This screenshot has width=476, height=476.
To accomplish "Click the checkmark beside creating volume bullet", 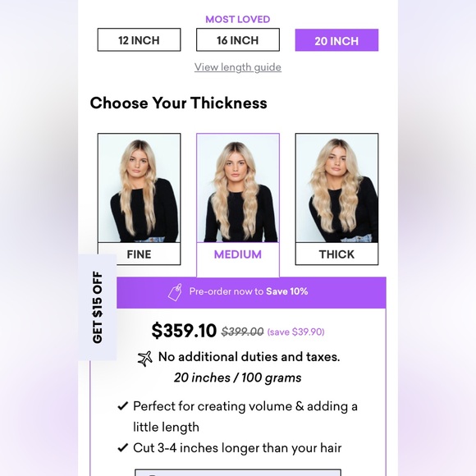I will point(122,406).
